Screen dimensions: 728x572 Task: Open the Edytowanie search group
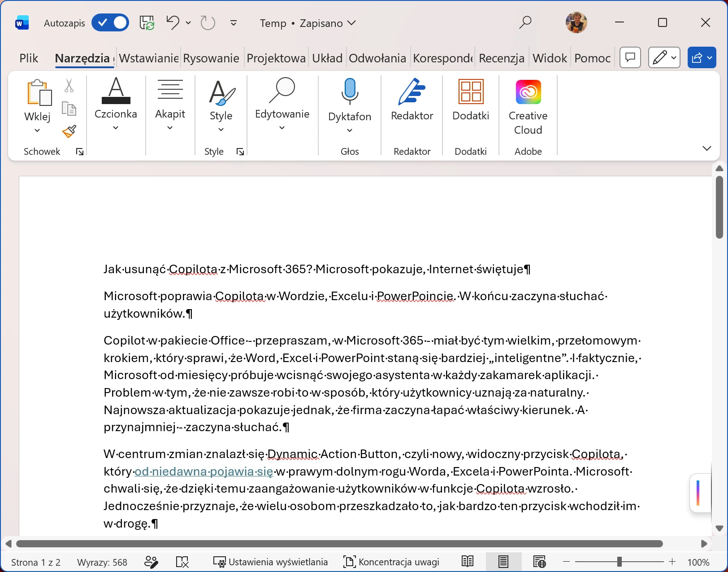[282, 104]
